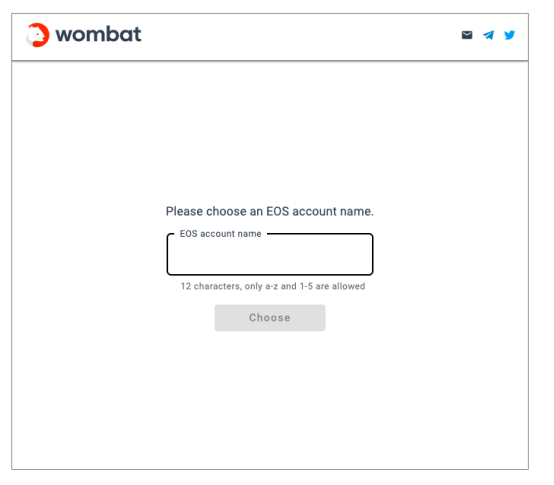Select the dark envelope icon in header
Image resolution: width=554 pixels, height=485 pixels.
coord(467,35)
